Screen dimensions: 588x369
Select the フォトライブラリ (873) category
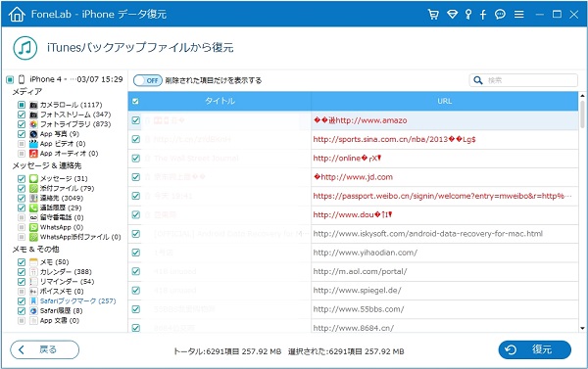click(75, 124)
